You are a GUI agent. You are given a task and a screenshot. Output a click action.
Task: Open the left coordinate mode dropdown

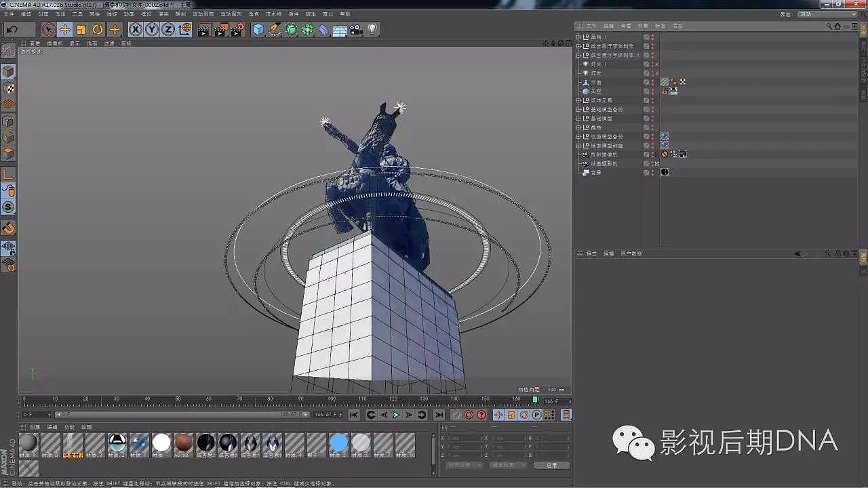click(466, 465)
